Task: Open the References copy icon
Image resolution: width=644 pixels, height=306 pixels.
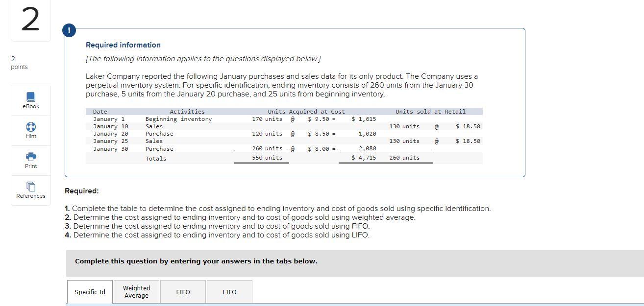Action: pos(30,186)
